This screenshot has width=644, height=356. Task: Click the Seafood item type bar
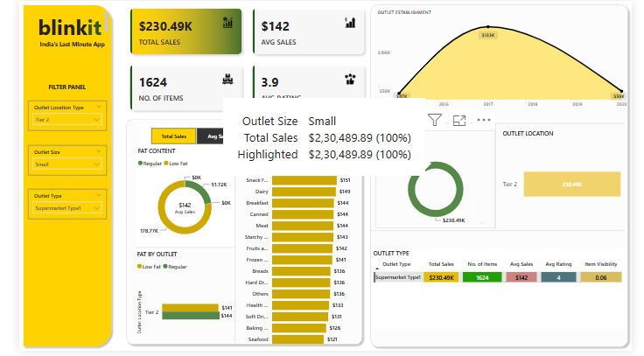click(x=297, y=339)
